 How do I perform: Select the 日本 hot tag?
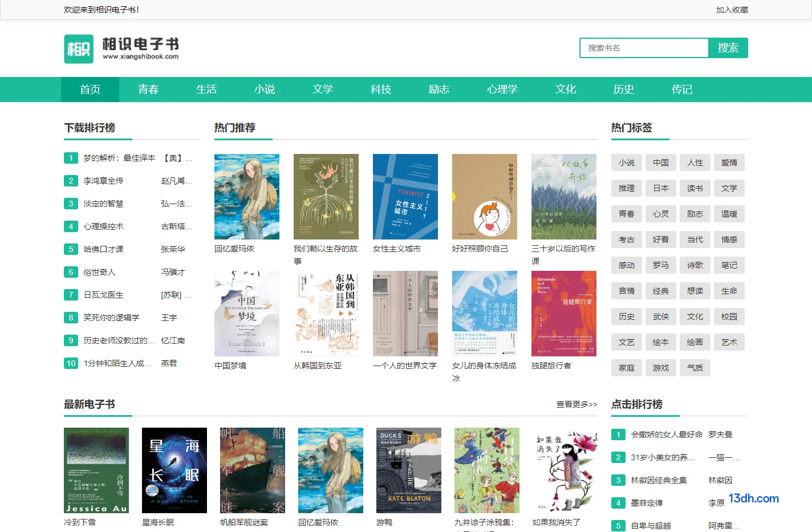pyautogui.click(x=661, y=188)
